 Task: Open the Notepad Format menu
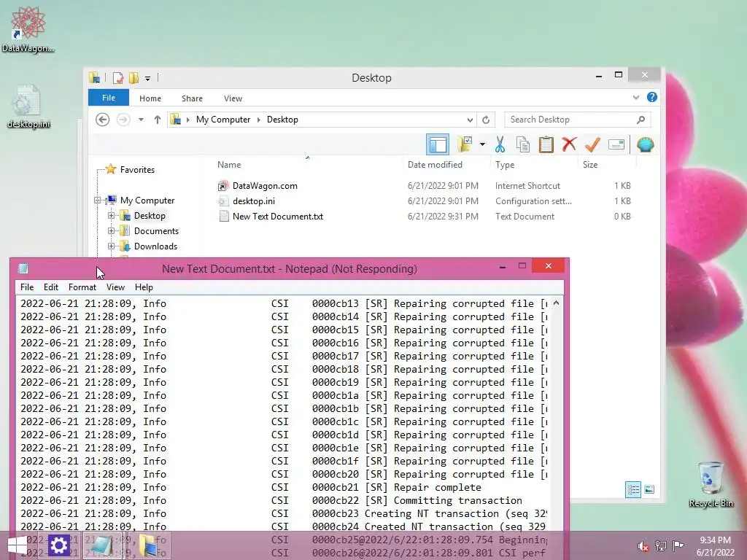click(x=82, y=287)
